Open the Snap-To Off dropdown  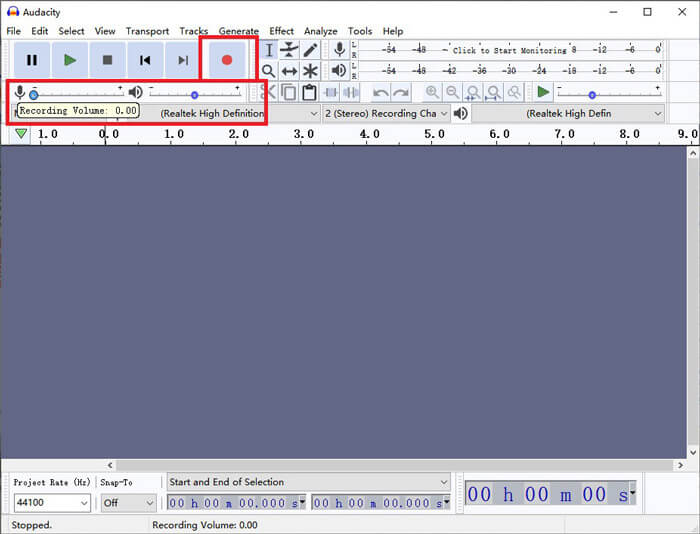pos(128,503)
